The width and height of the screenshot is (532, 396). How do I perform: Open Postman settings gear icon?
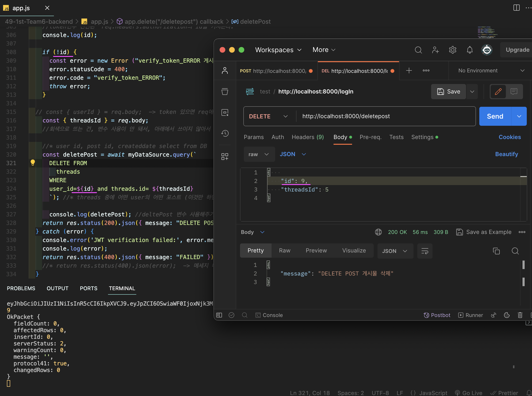[x=452, y=50]
